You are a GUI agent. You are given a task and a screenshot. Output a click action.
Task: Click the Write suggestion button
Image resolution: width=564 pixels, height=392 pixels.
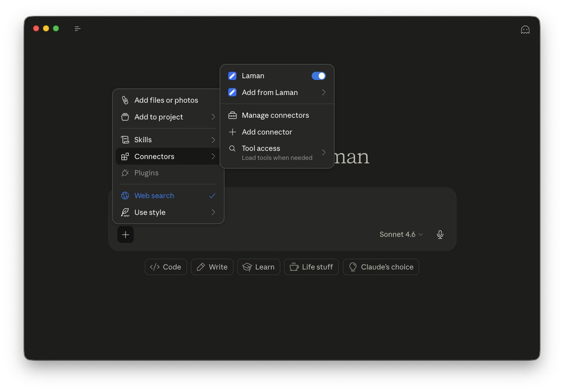point(212,267)
